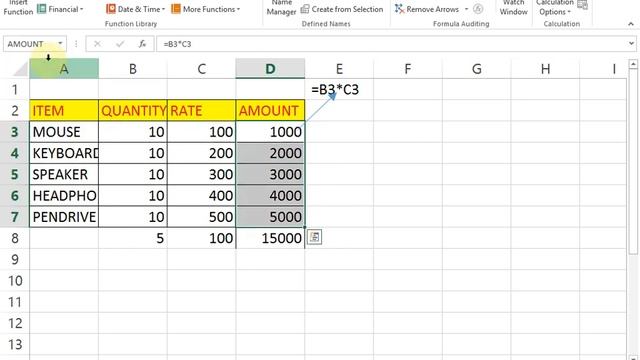Image resolution: width=640 pixels, height=360 pixels.
Task: Click the QUANTITY header cell
Action: click(x=133, y=111)
